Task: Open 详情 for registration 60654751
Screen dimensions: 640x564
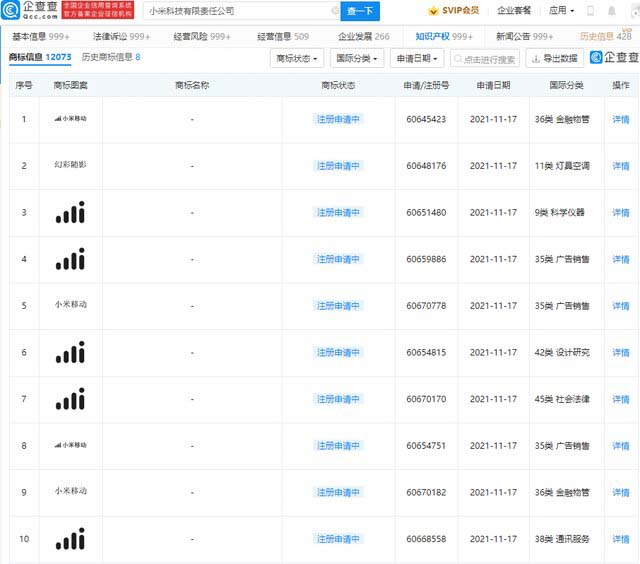Action: point(621,446)
